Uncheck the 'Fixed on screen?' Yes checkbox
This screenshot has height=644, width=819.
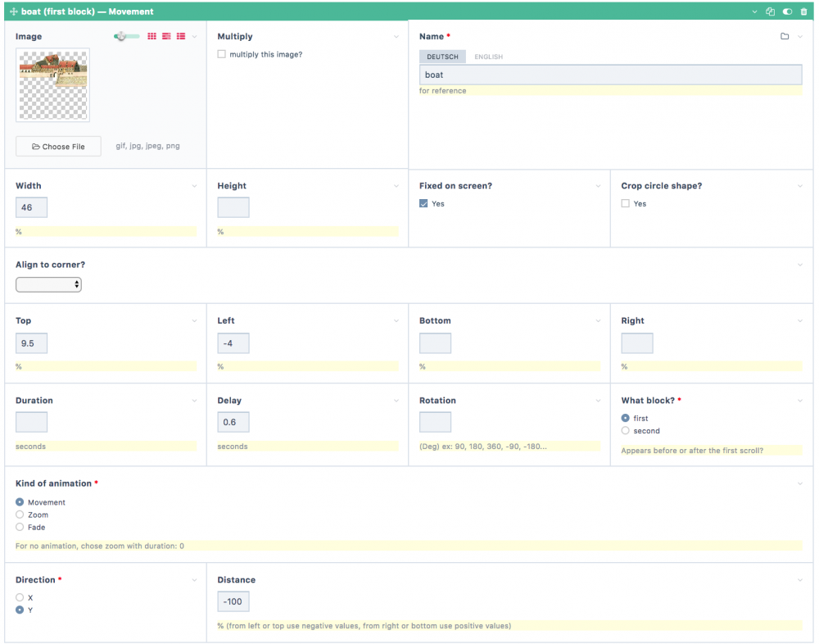click(423, 203)
